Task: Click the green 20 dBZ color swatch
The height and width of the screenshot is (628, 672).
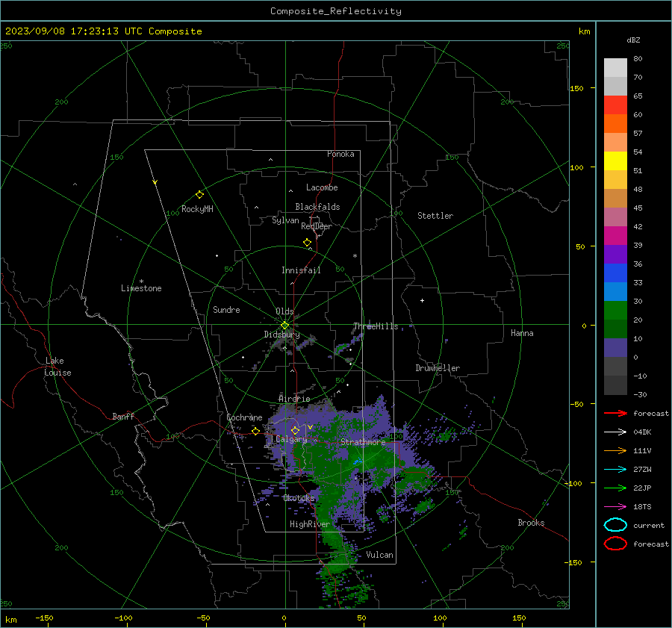Action: (615, 311)
